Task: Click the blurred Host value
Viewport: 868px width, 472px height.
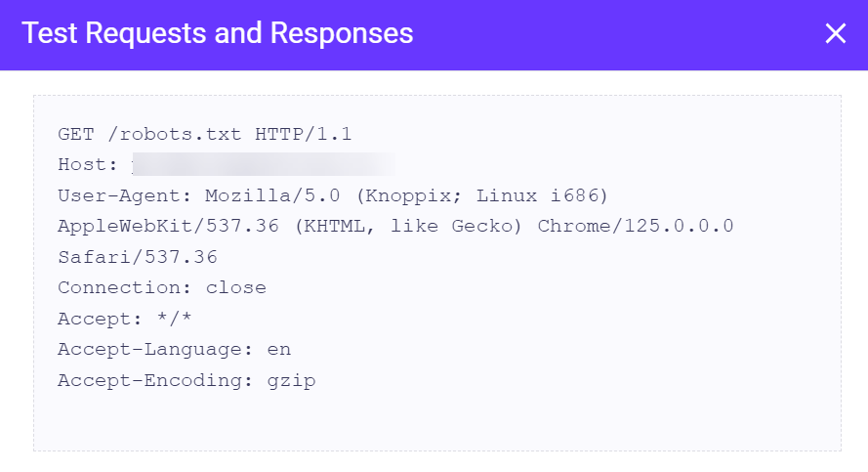Action: click(x=264, y=164)
